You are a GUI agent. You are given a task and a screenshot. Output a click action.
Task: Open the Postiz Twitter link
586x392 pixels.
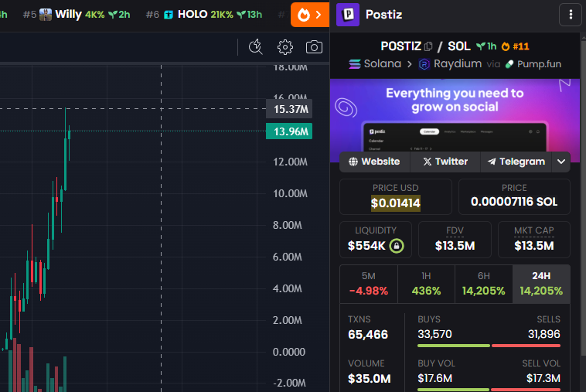[x=445, y=162]
